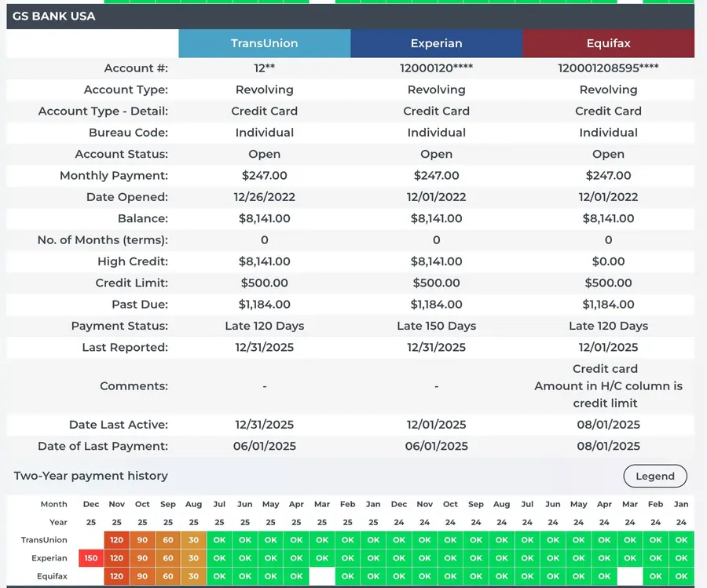Click Equifax Nov 25 cell marked 120
Viewport: 707px width, 588px height.
(117, 576)
